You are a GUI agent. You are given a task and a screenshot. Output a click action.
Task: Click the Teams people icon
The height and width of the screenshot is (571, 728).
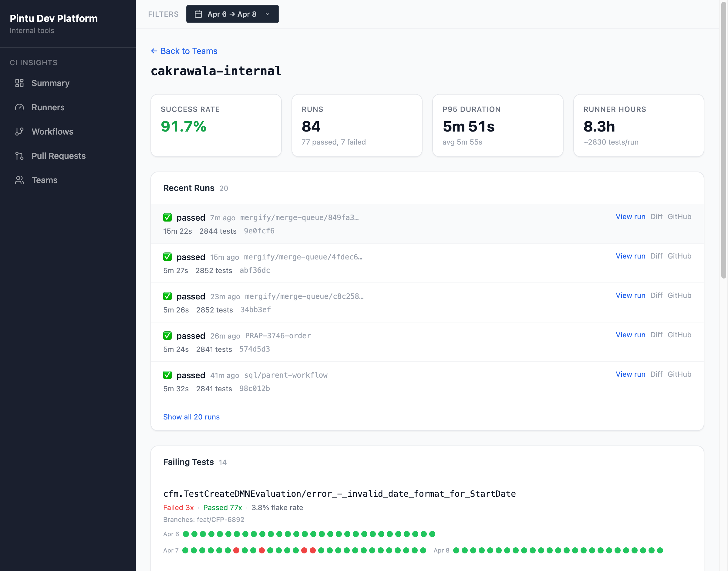coord(19,180)
